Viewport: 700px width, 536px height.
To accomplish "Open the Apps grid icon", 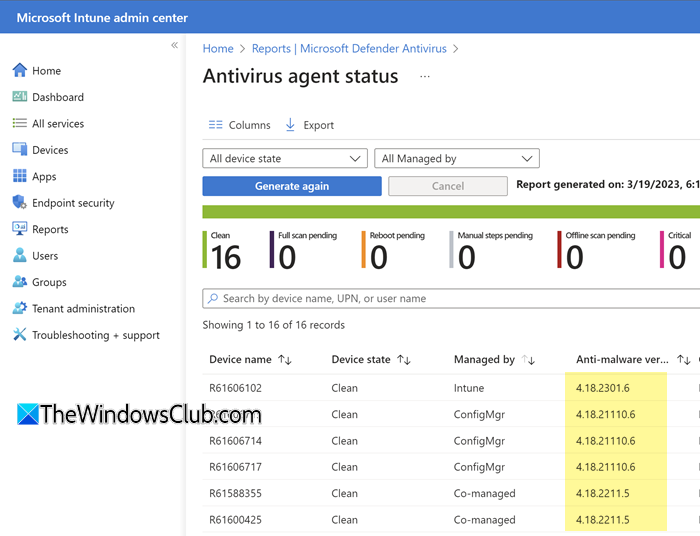I will (x=19, y=177).
